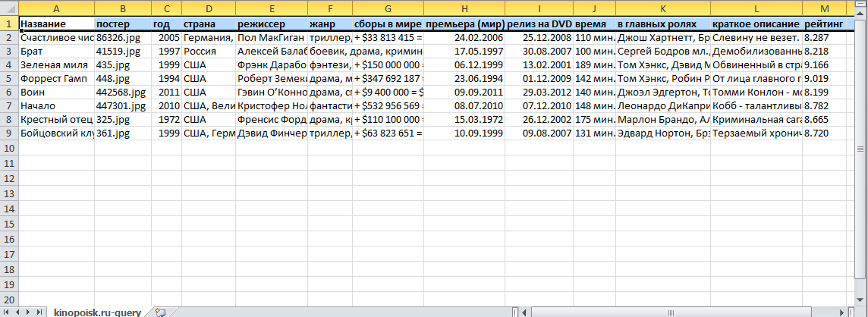868x317 pixels.
Task: Select the country cell 'Россия'
Action: point(208,52)
